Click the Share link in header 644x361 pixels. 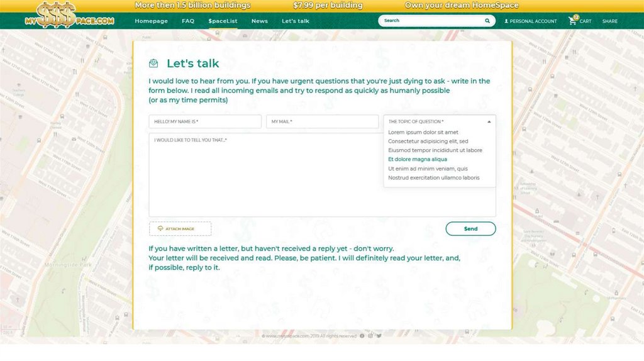pyautogui.click(x=609, y=21)
